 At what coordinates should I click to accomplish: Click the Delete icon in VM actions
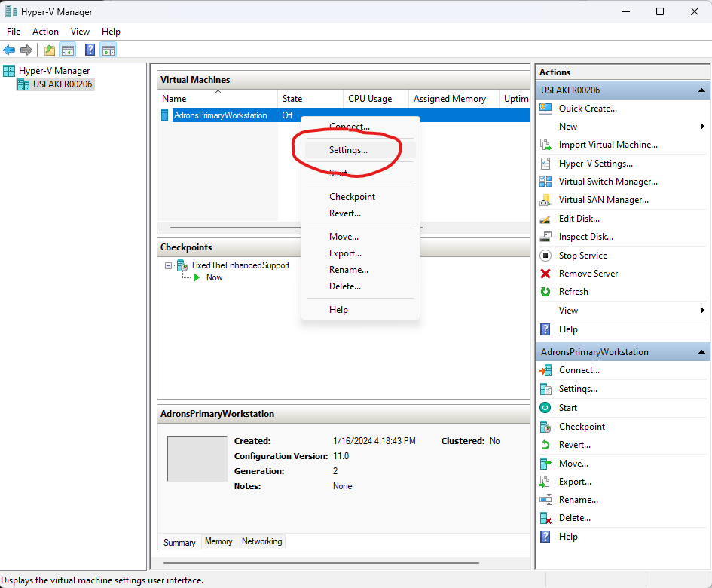tap(545, 518)
